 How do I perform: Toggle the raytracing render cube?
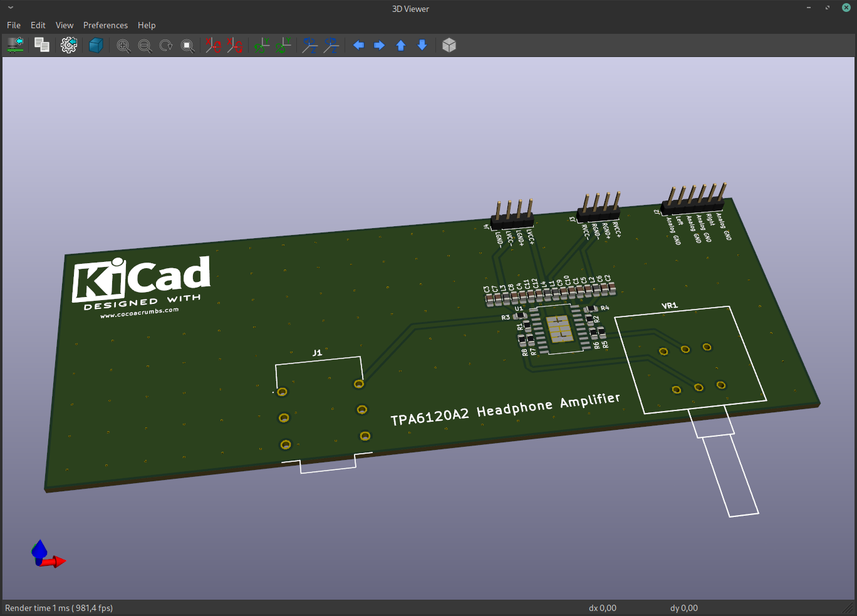[x=96, y=45]
